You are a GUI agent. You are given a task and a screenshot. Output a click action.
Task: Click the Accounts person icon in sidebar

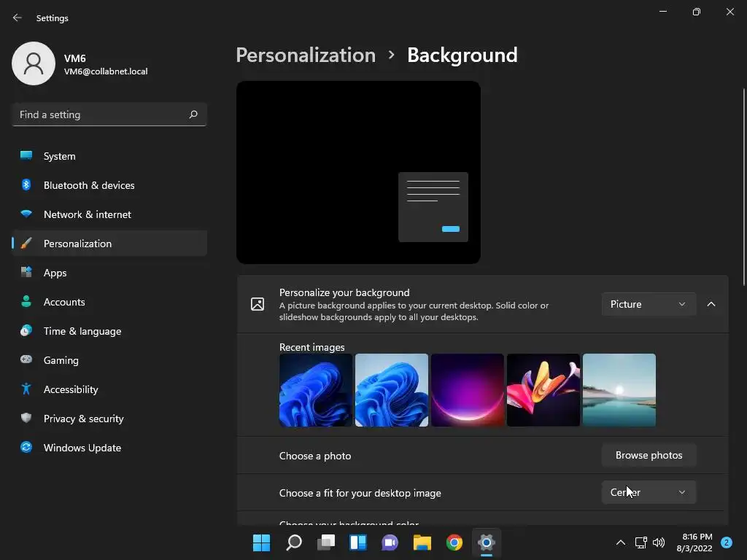(x=26, y=301)
